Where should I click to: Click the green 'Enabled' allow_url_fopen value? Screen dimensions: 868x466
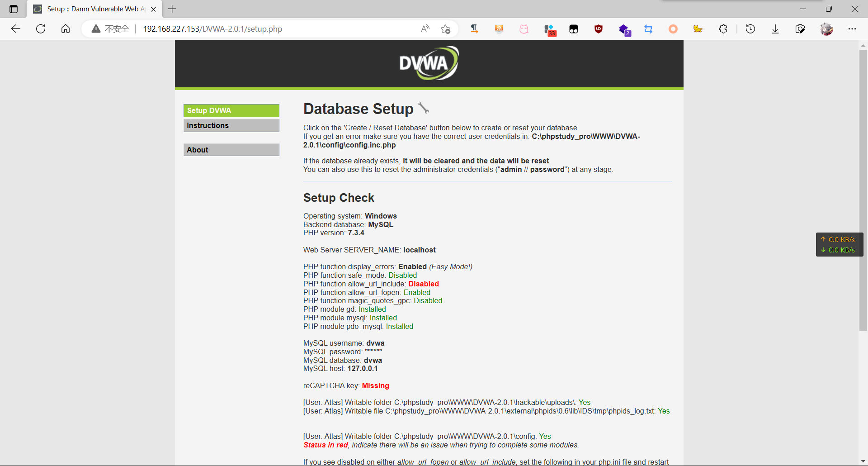(x=417, y=293)
